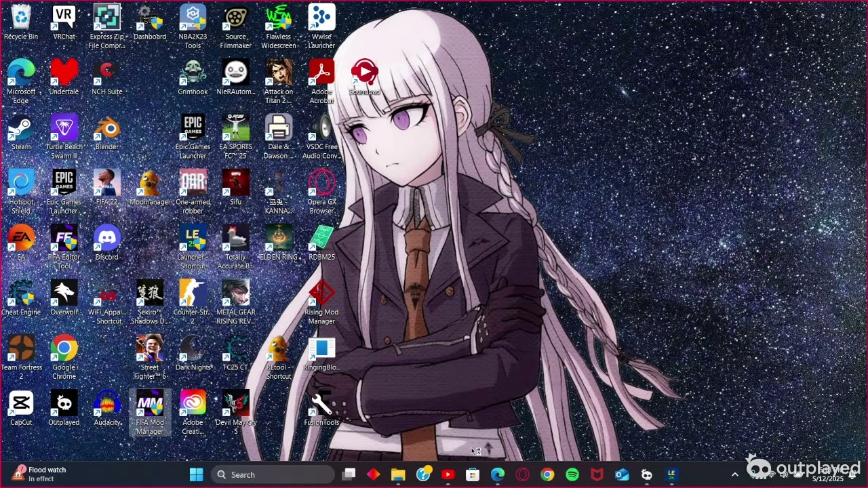Open Flawless Widescreen from the desktop
Viewport: 868px width, 488px height.
pyautogui.click(x=279, y=27)
